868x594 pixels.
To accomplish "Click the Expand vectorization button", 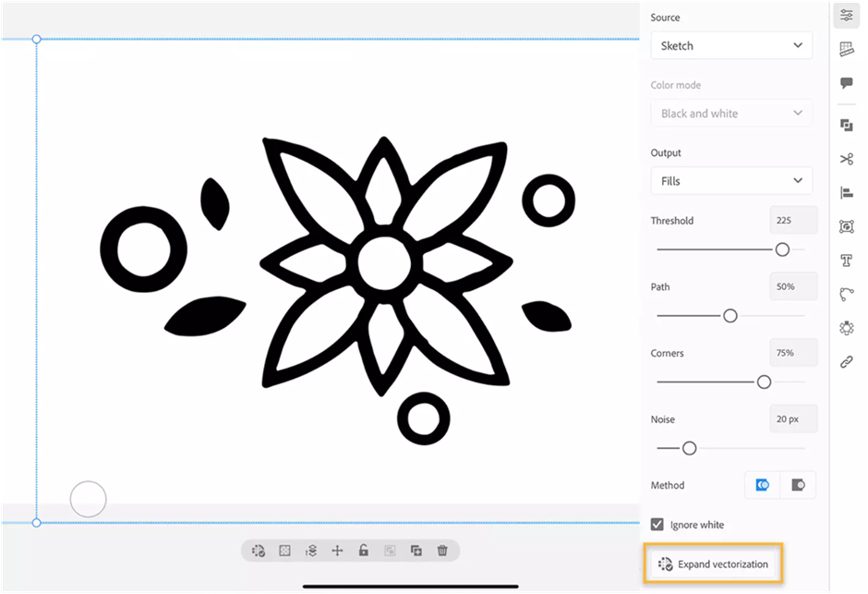I will [713, 564].
